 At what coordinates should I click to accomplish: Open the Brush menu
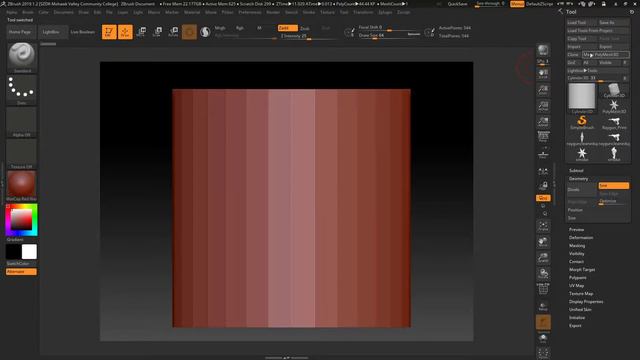(x=28, y=12)
